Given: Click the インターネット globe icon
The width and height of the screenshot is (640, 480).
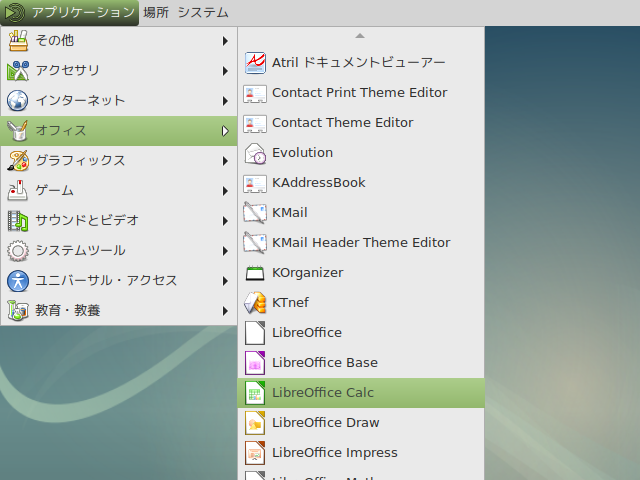Looking at the screenshot, I should (x=18, y=100).
